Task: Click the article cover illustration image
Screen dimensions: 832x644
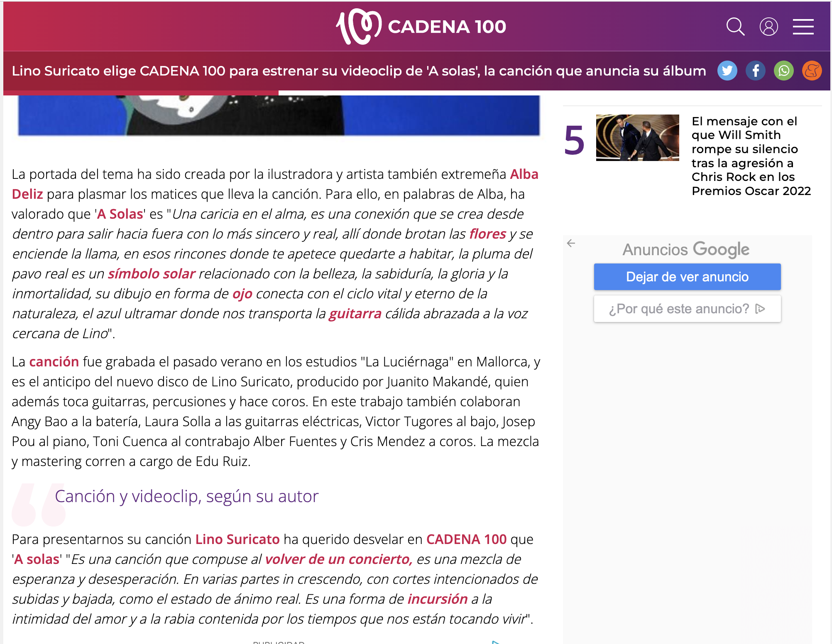Action: (279, 115)
